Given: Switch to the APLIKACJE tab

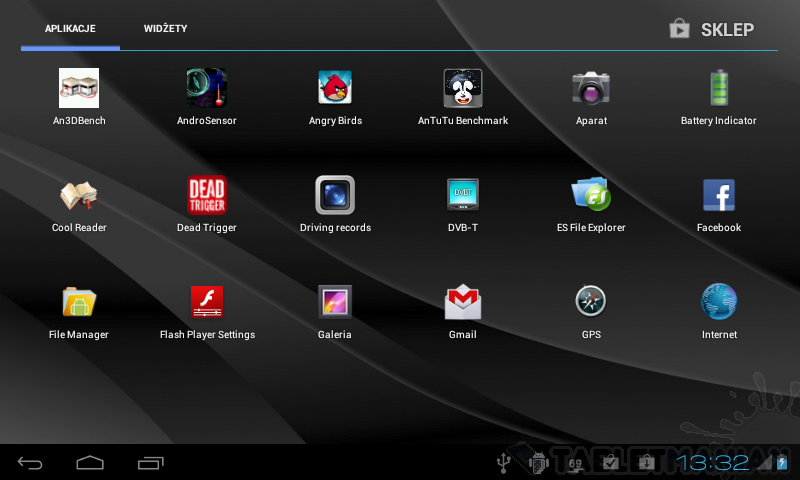Looking at the screenshot, I should click(x=70, y=29).
